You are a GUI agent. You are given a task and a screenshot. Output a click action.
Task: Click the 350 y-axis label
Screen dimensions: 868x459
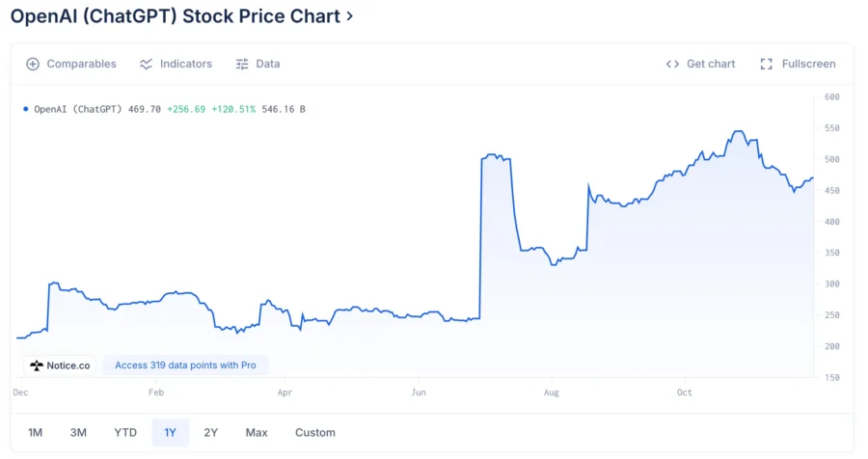832,253
